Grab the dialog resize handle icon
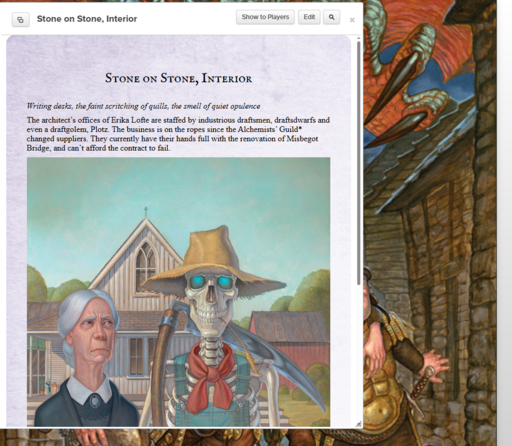Viewport: 512px width, 446px height. (x=358, y=424)
